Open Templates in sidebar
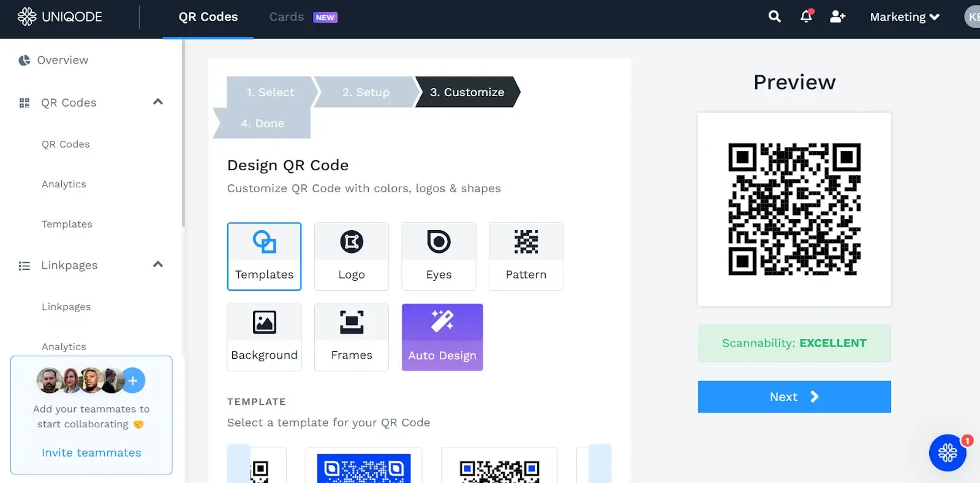980x483 pixels. [67, 224]
